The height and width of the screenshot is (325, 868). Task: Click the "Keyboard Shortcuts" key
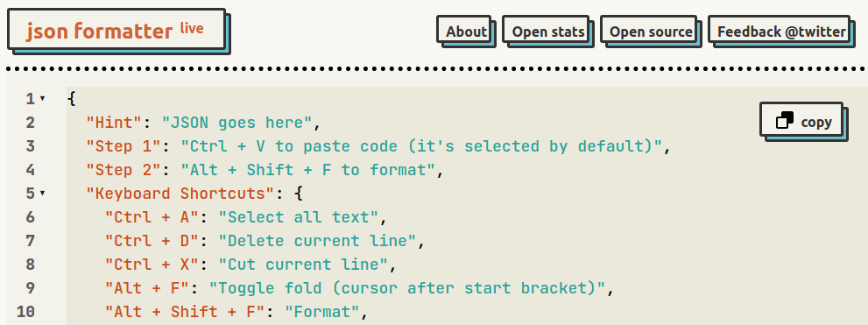click(180, 194)
